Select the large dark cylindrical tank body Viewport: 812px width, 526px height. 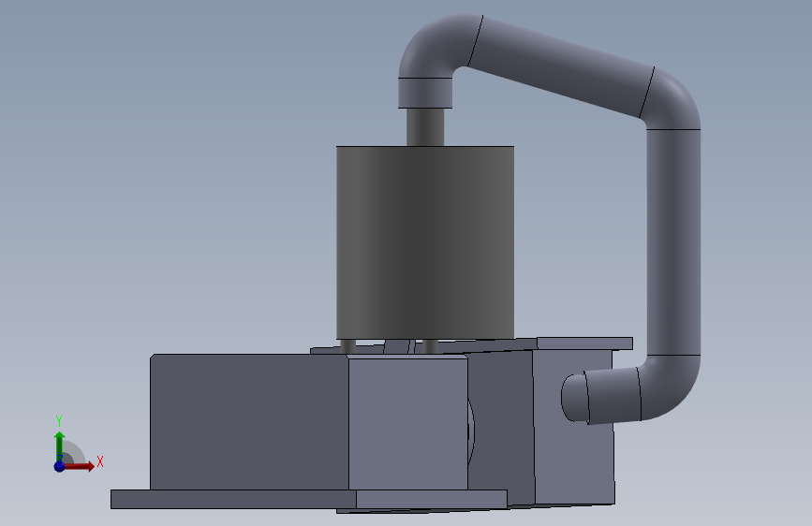tap(425, 242)
